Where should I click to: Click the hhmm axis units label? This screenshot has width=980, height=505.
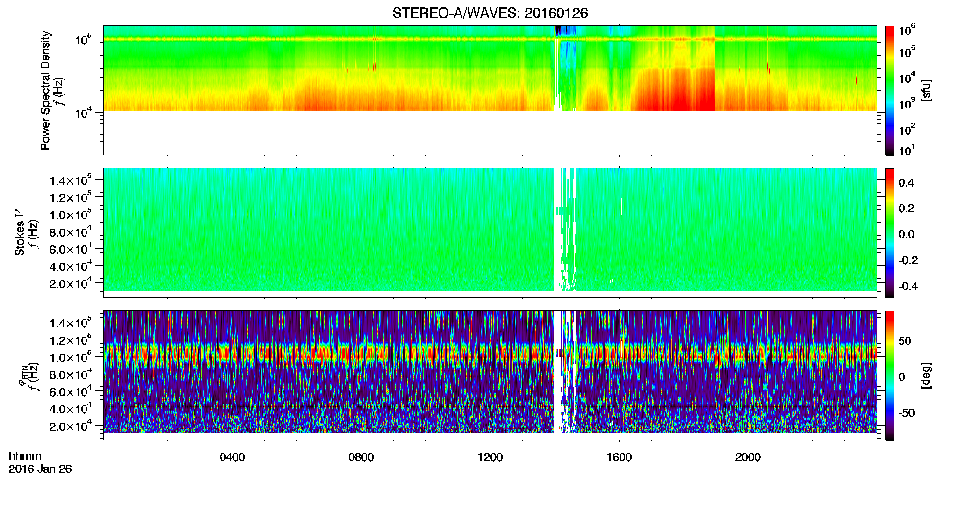[25, 456]
